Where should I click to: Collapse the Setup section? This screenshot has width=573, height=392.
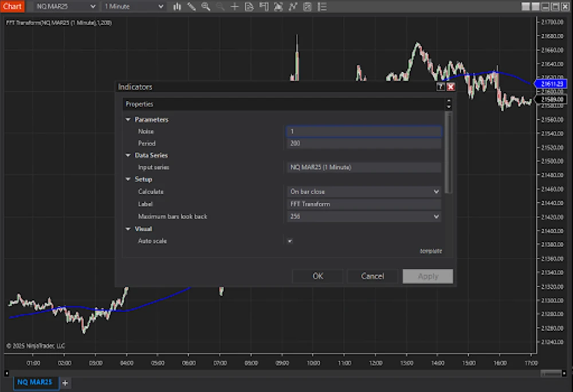pyautogui.click(x=128, y=179)
